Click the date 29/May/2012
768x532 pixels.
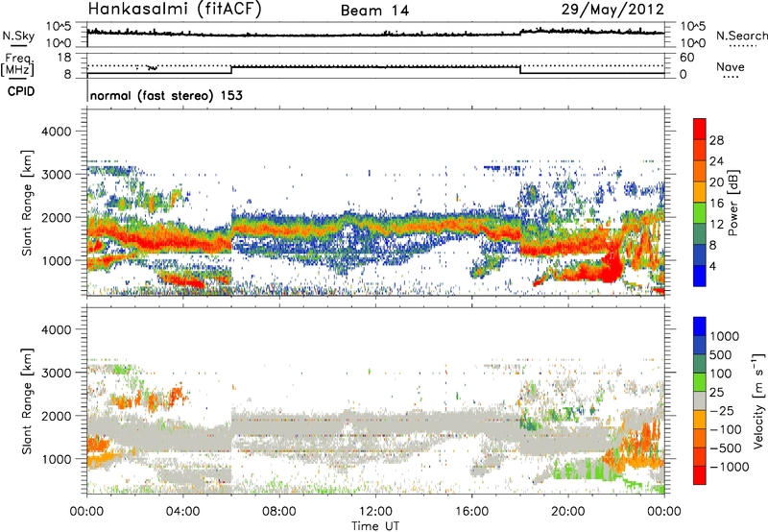[x=612, y=10]
